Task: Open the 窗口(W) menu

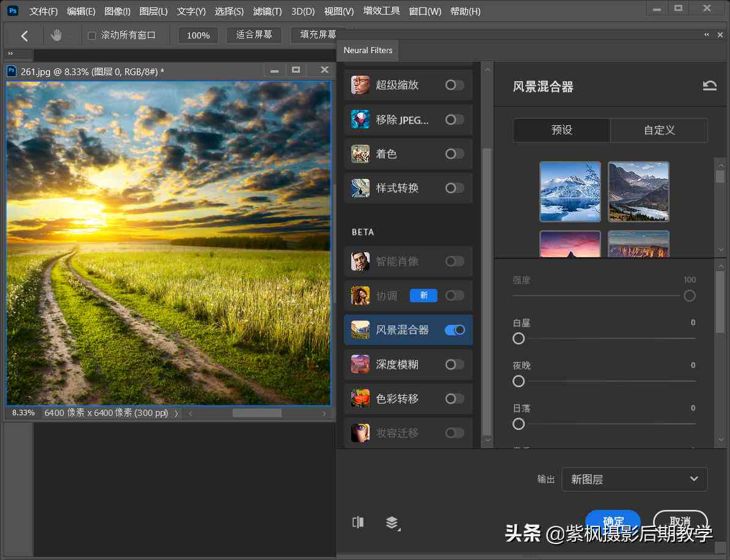Action: [425, 11]
